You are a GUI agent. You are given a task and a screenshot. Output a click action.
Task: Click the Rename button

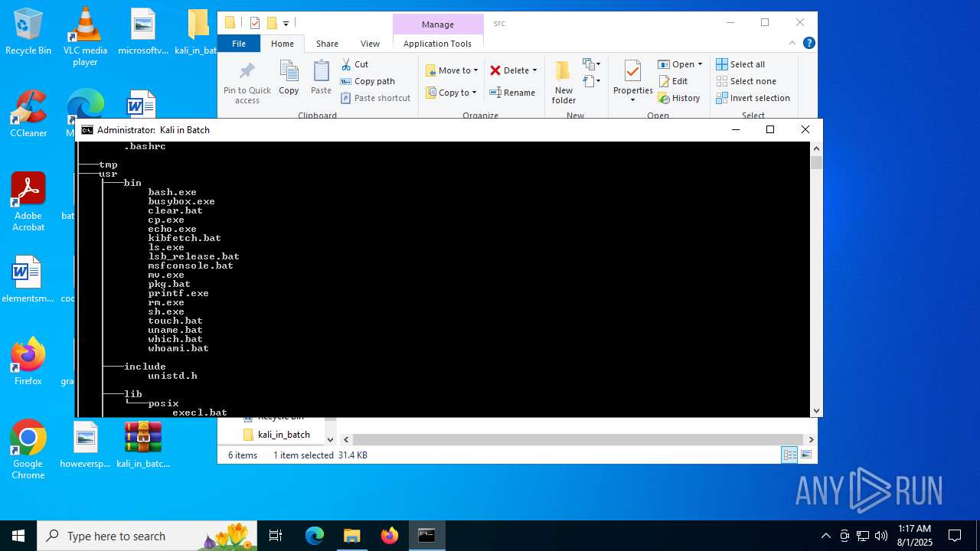pyautogui.click(x=512, y=93)
